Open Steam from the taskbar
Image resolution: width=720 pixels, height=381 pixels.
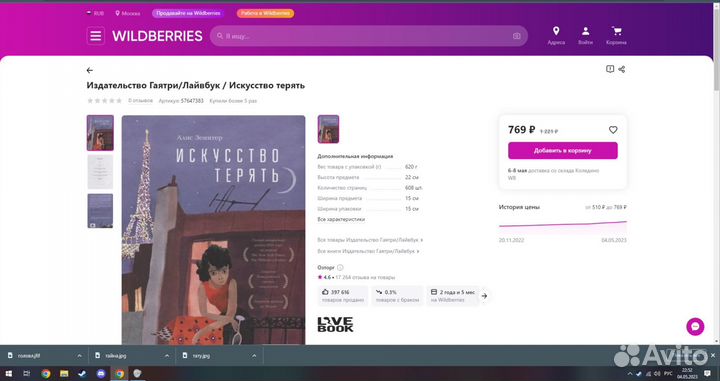(x=82, y=374)
